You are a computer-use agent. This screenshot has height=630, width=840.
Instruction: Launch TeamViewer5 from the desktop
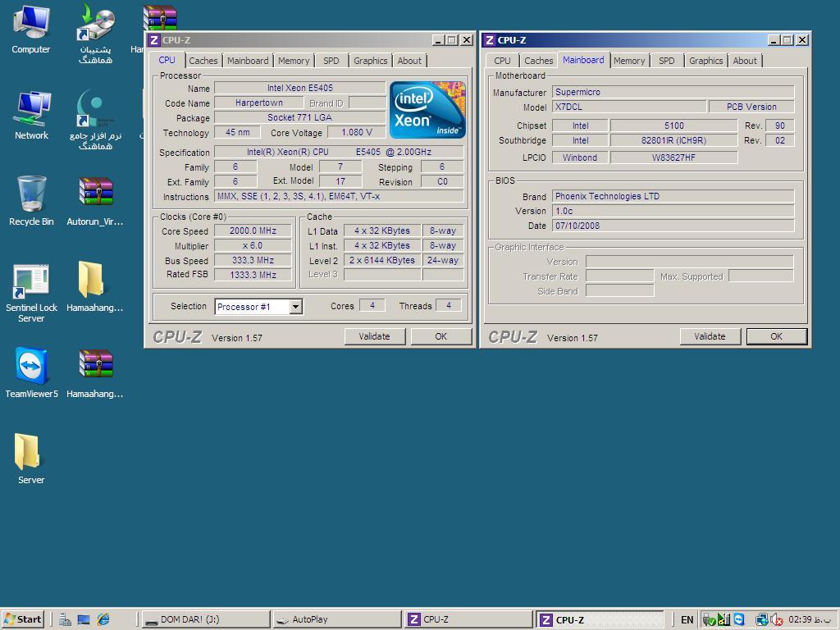31,373
